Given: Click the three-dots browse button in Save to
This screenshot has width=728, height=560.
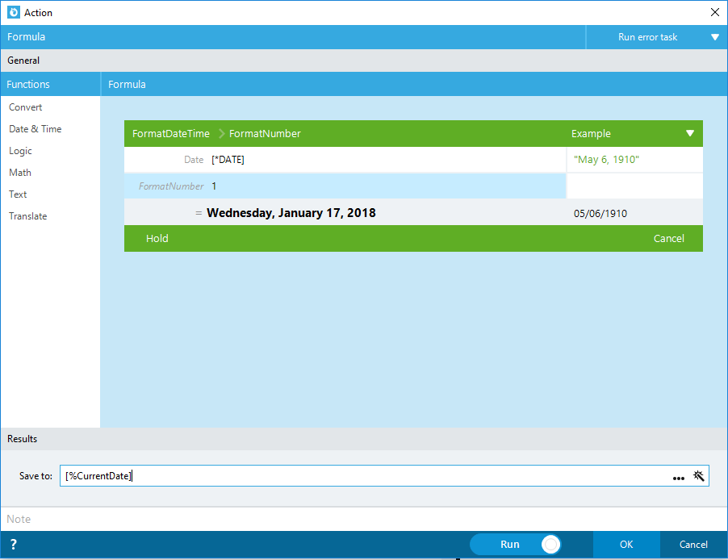Looking at the screenshot, I should [x=678, y=478].
